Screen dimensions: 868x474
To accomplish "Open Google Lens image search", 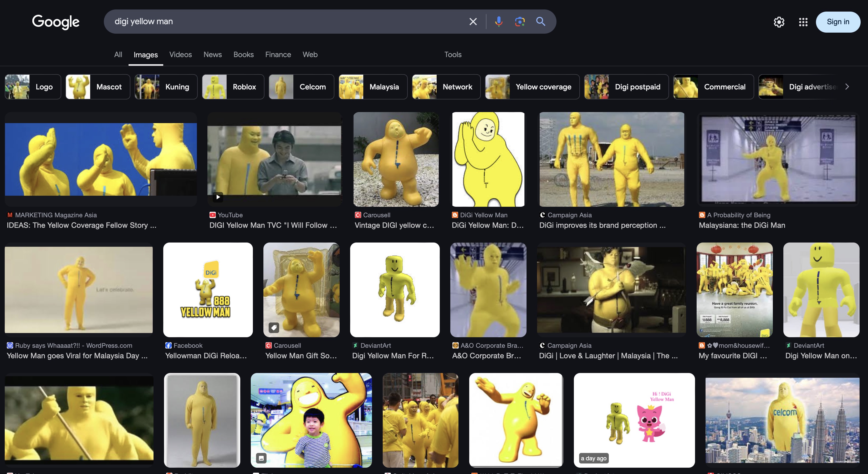I will tap(520, 22).
